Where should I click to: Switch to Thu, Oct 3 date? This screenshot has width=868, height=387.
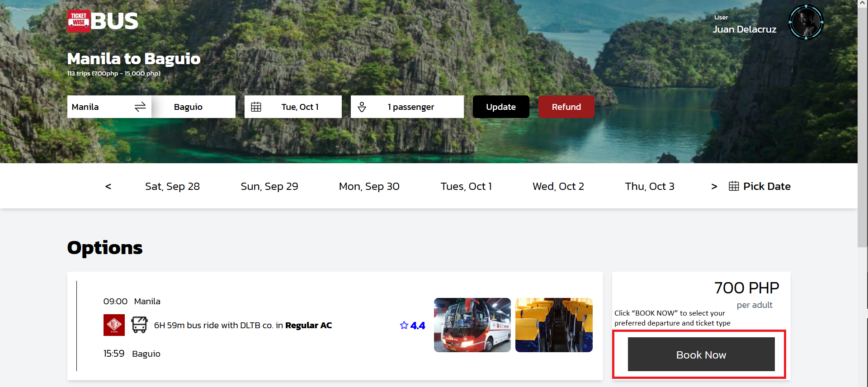[x=649, y=186]
